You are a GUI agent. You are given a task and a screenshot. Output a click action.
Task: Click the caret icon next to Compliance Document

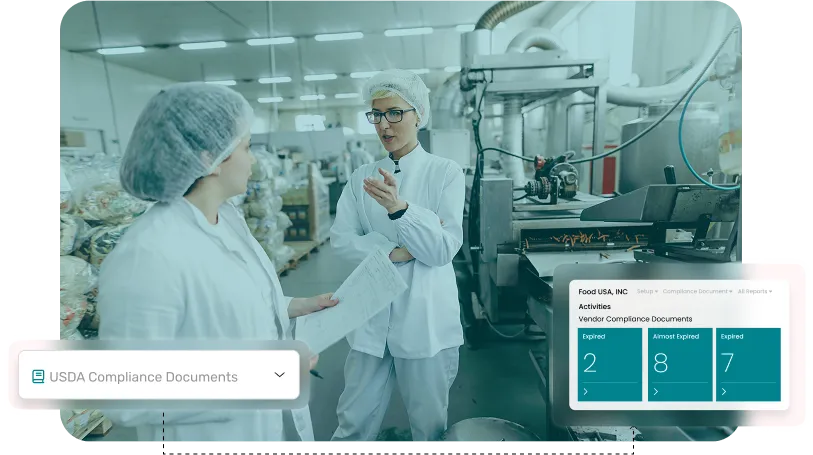(731, 292)
